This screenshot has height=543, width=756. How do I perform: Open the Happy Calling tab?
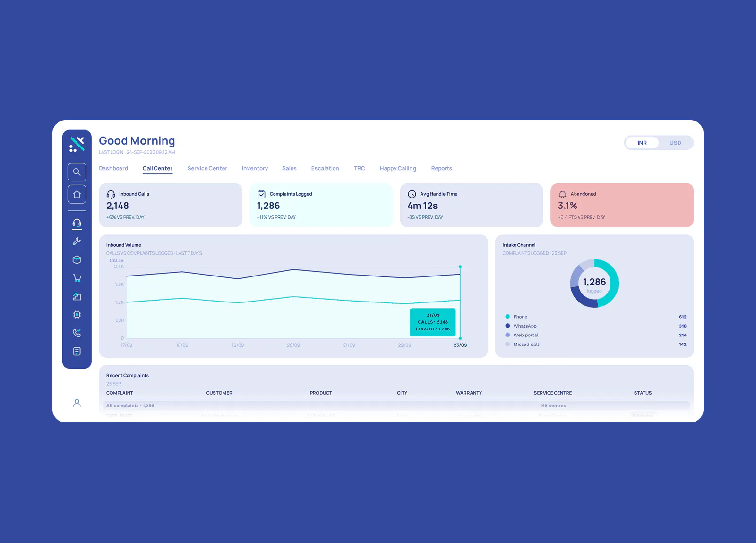[398, 169]
